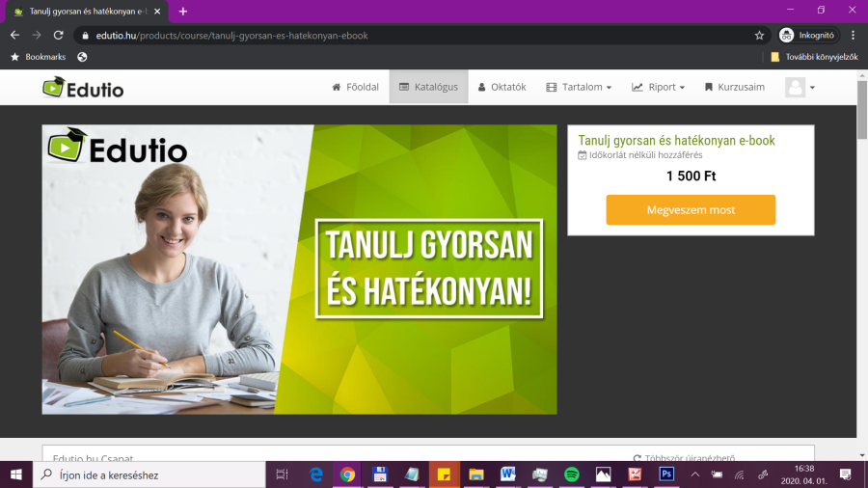Open the Windows Start menu
Image resolution: width=868 pixels, height=488 pixels.
pos(16,474)
